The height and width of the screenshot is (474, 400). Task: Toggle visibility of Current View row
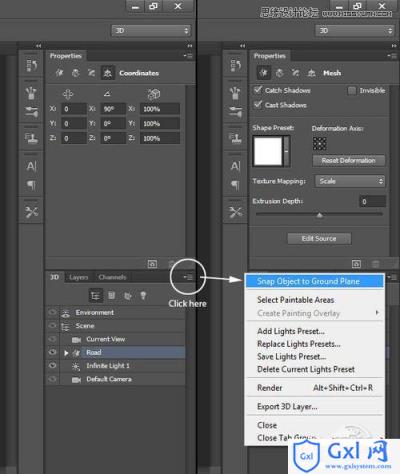click(52, 339)
